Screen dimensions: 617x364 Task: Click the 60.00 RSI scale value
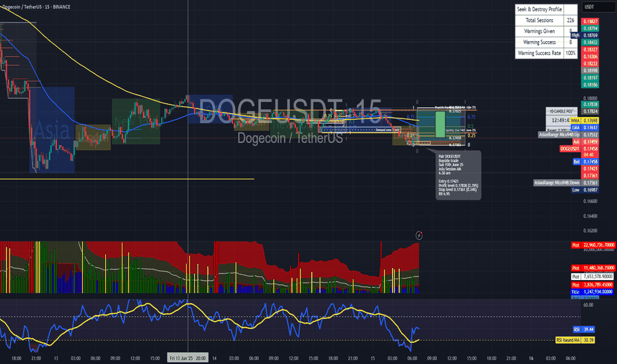[589, 304]
